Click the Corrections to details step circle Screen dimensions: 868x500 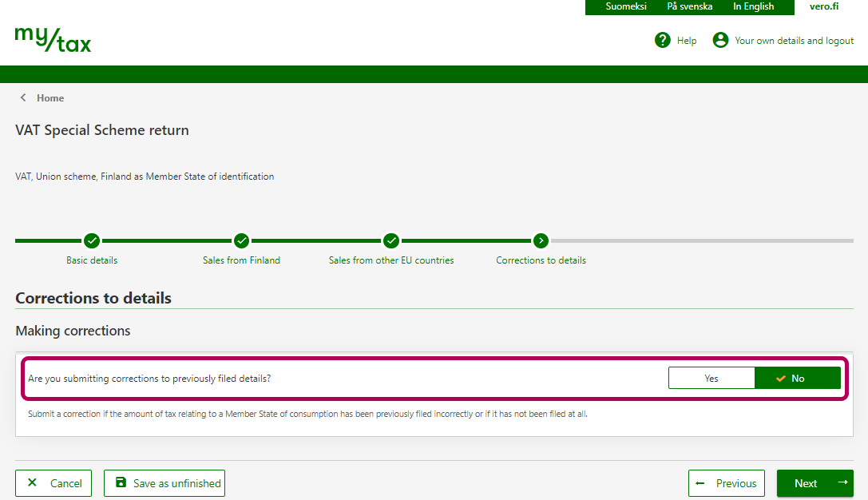tap(541, 240)
